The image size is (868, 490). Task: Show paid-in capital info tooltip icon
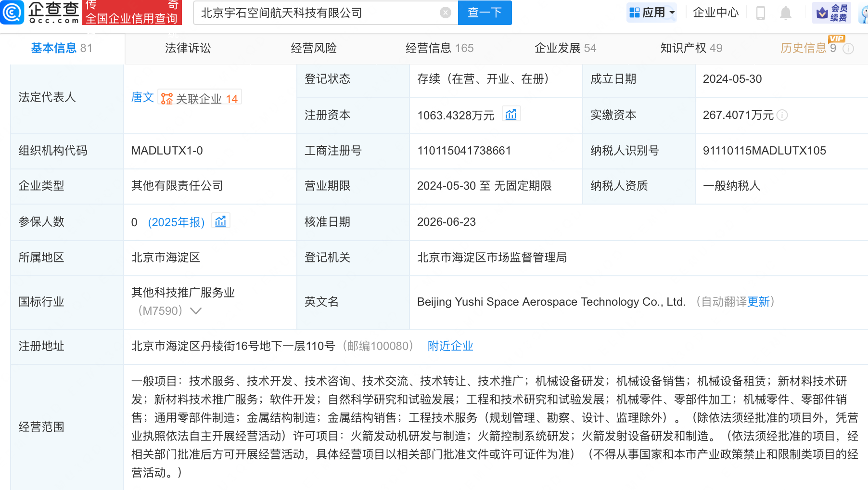(x=782, y=115)
